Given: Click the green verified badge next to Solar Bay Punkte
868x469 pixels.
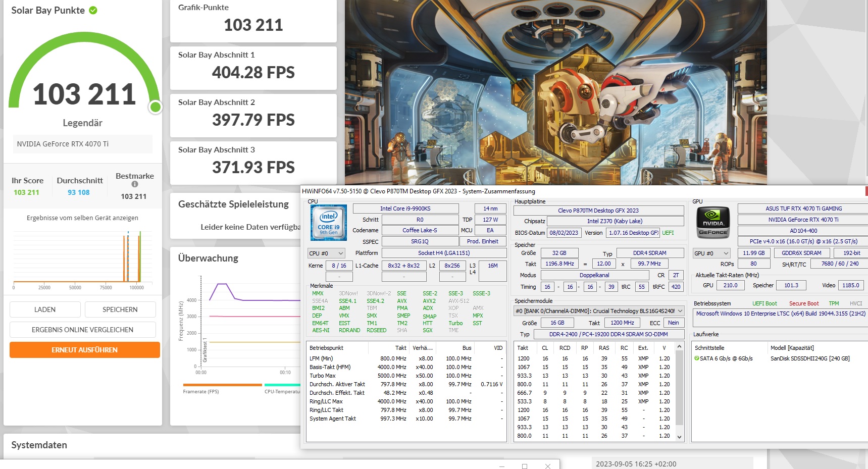Looking at the screenshot, I should coord(92,9).
